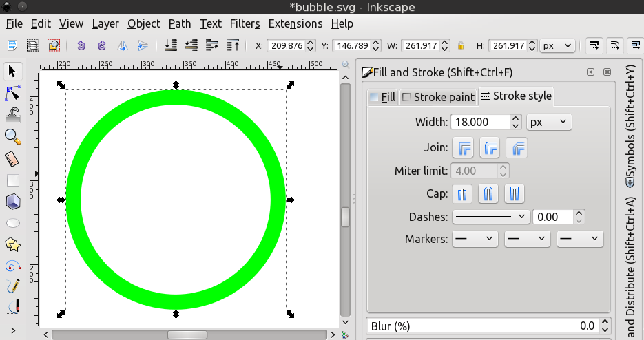Raise selection one step

(212, 45)
